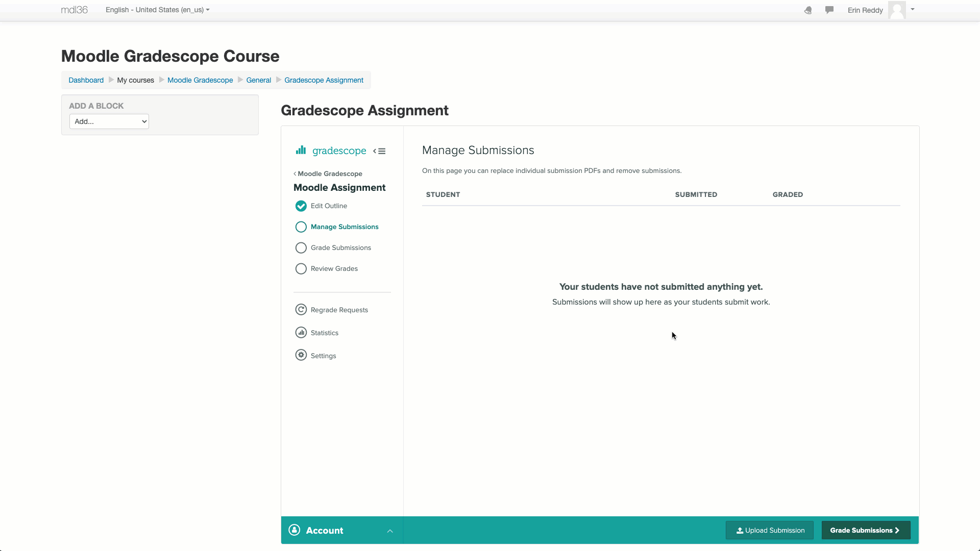This screenshot has width=980, height=551.
Task: Click General breadcrumb link
Action: pyautogui.click(x=259, y=80)
